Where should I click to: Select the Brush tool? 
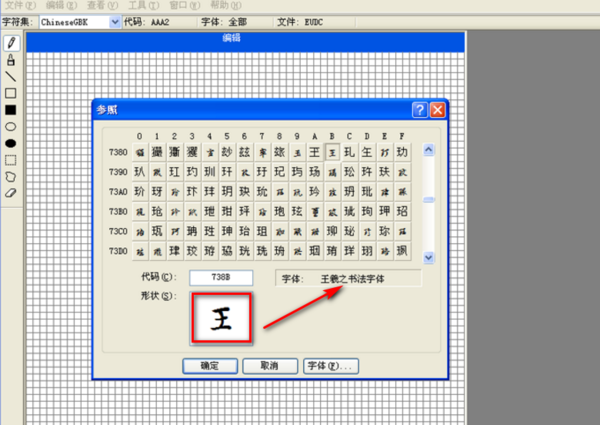pos(11,60)
